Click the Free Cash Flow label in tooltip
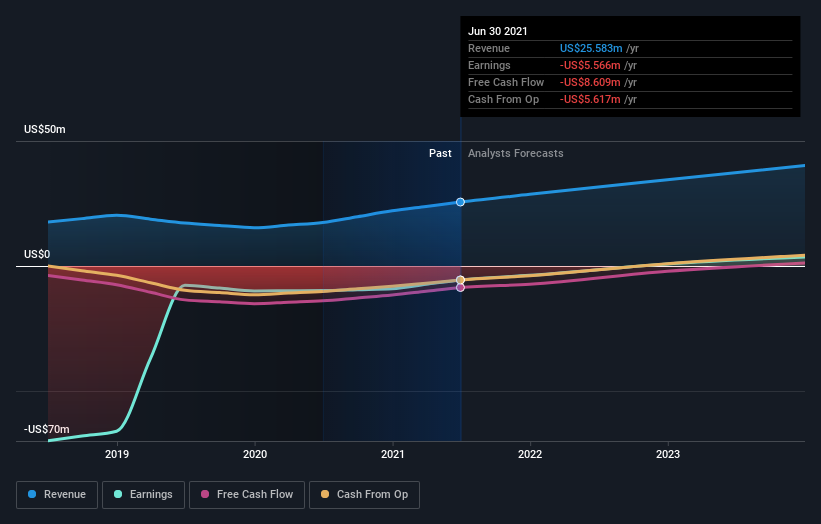This screenshot has height=524, width=821. 506,82
